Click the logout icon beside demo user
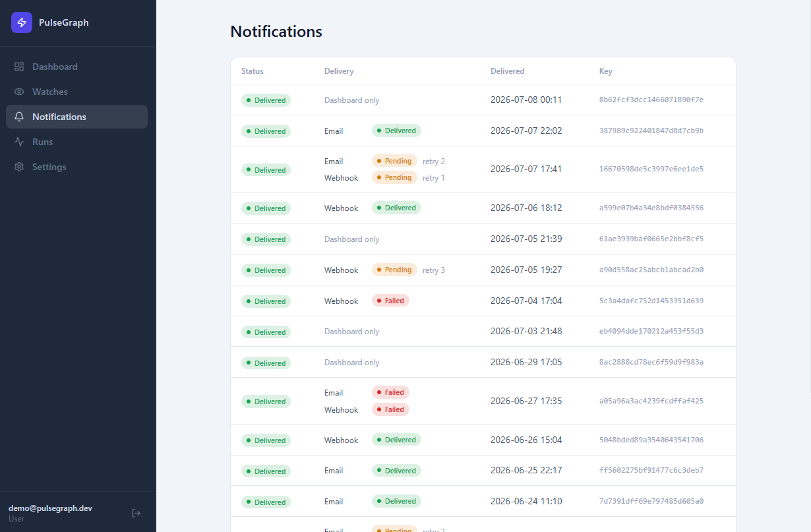This screenshot has height=532, width=811. [136, 513]
